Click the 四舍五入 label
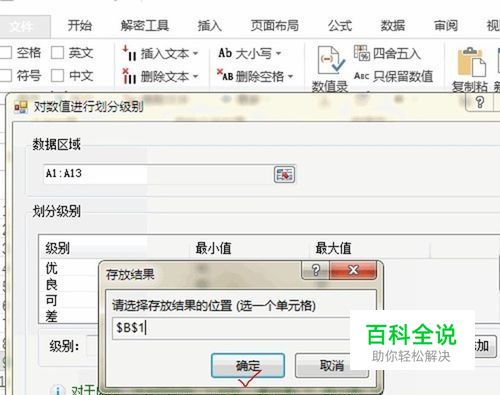Screen dimensions: 500x395 tap(397, 53)
